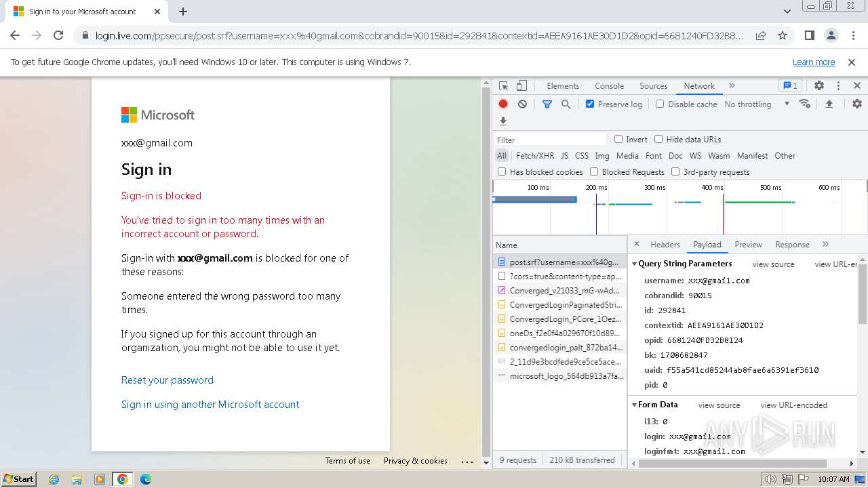
Task: Open Headers tab of request
Action: (665, 245)
